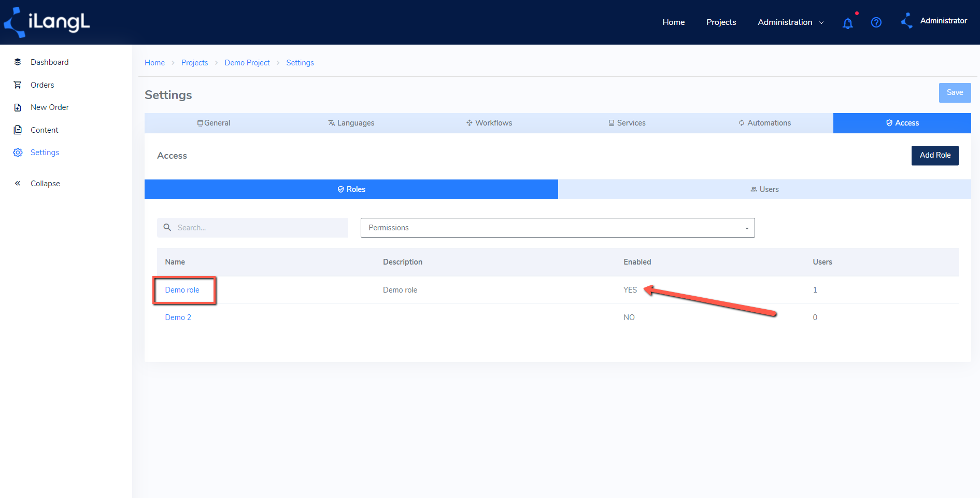The image size is (980, 498).
Task: Open Dashboard in the sidebar
Action: (x=49, y=62)
